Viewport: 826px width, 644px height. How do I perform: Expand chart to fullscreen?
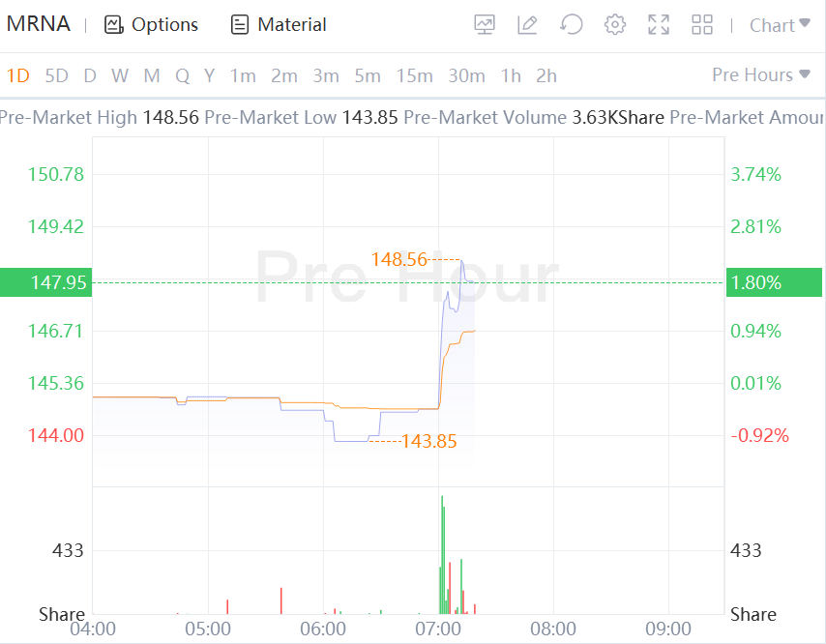tap(659, 25)
